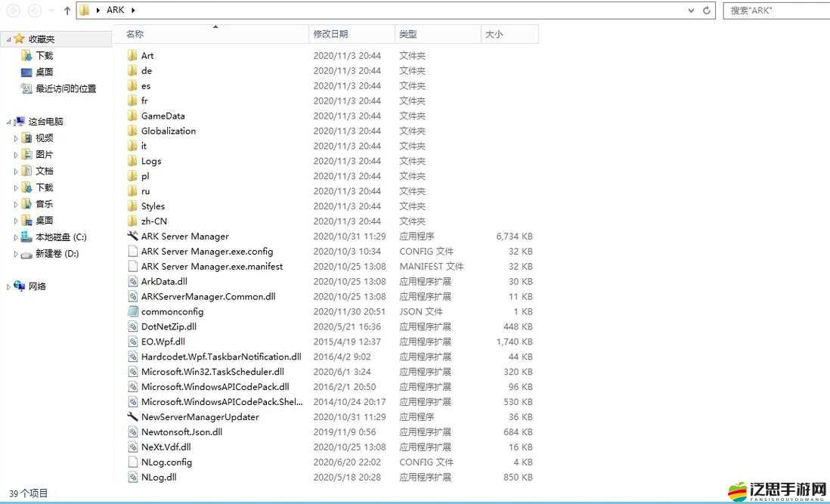Sort by the 名称 column header
The width and height of the screenshot is (830, 504).
211,34
